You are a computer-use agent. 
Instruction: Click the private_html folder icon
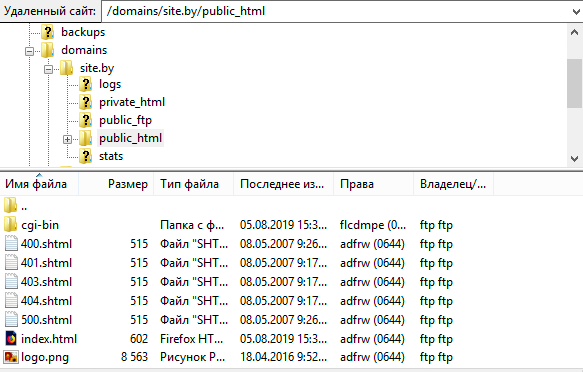tap(86, 102)
